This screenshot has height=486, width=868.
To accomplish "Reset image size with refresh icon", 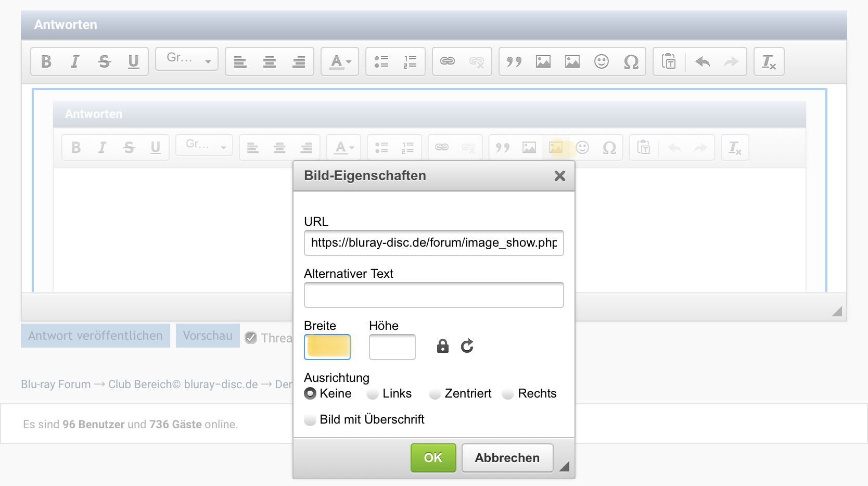I will pos(467,346).
